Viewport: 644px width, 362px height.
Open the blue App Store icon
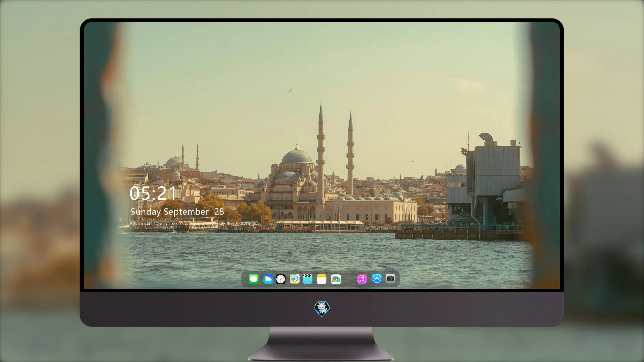[377, 279]
